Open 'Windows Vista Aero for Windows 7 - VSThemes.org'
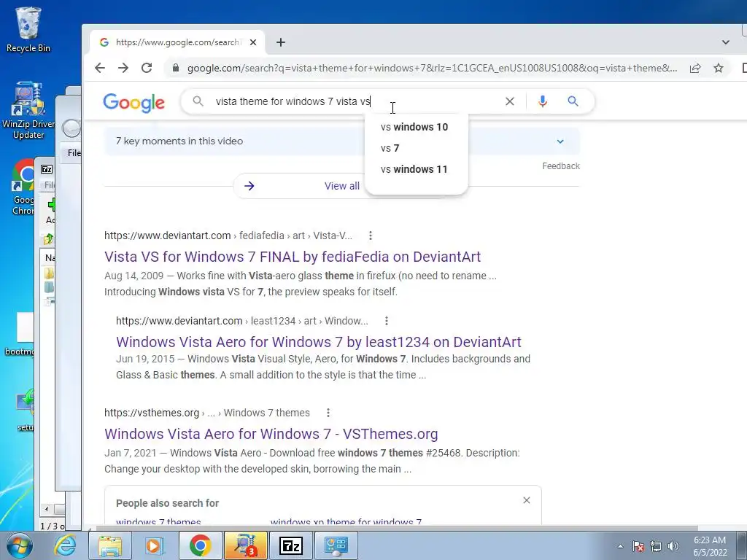 click(x=271, y=434)
